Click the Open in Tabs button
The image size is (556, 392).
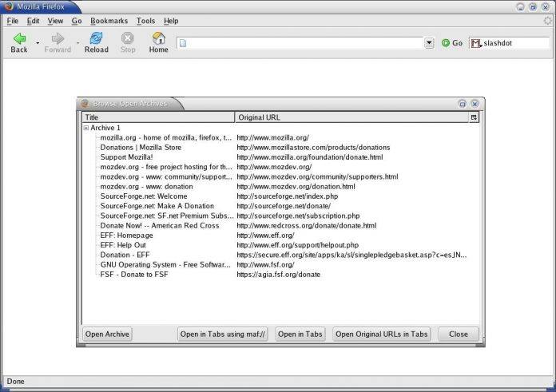click(300, 335)
